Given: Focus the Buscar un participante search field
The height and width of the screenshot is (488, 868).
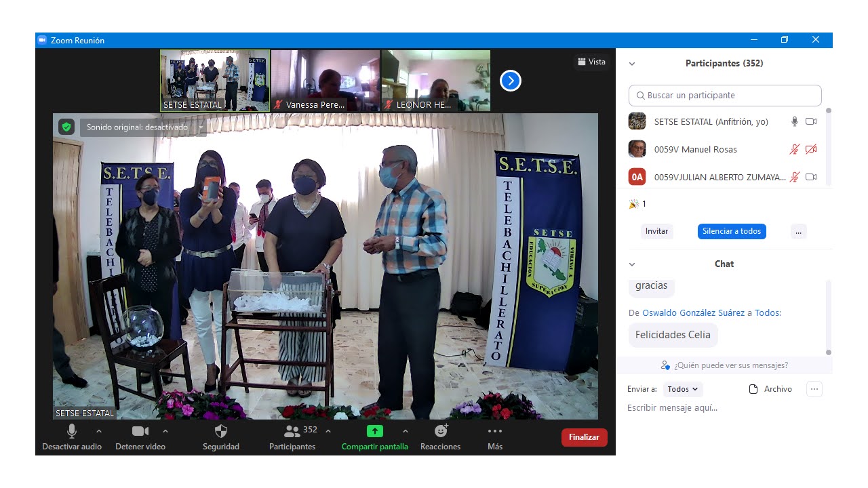Looking at the screenshot, I should 725,96.
